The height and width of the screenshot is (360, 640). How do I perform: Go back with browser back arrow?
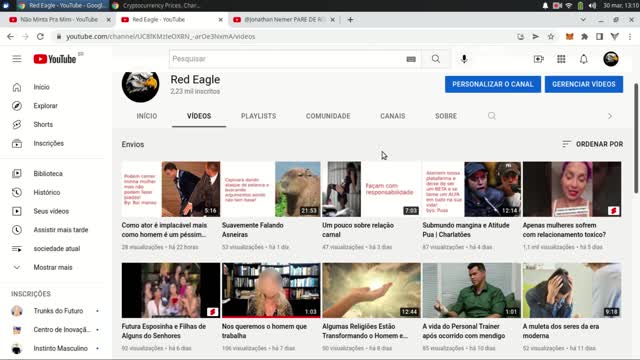10,36
